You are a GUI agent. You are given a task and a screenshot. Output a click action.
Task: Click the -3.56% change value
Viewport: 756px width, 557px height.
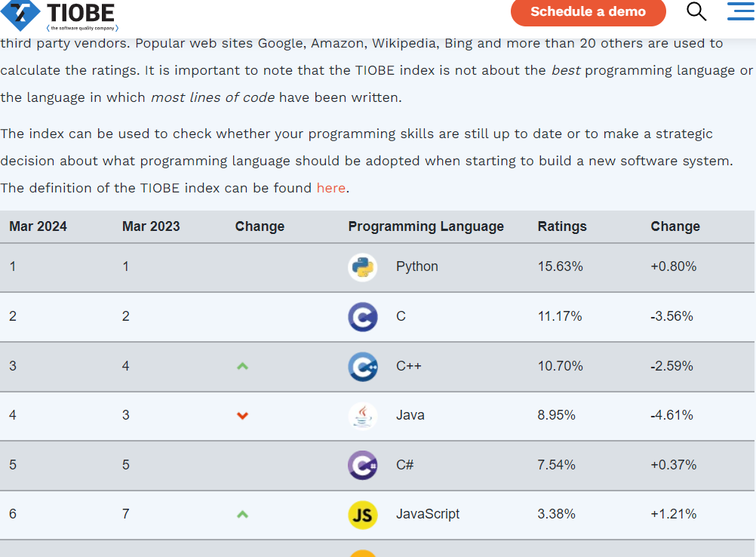(x=671, y=316)
